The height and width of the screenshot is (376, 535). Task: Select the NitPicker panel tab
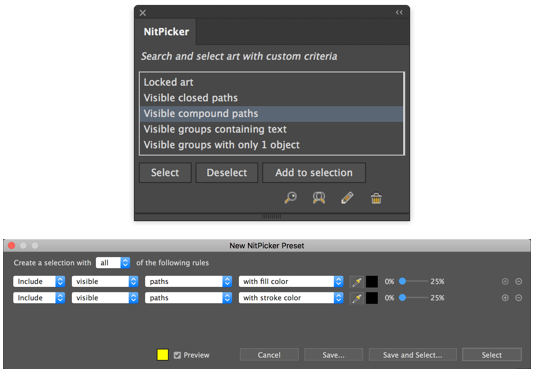coord(166,32)
